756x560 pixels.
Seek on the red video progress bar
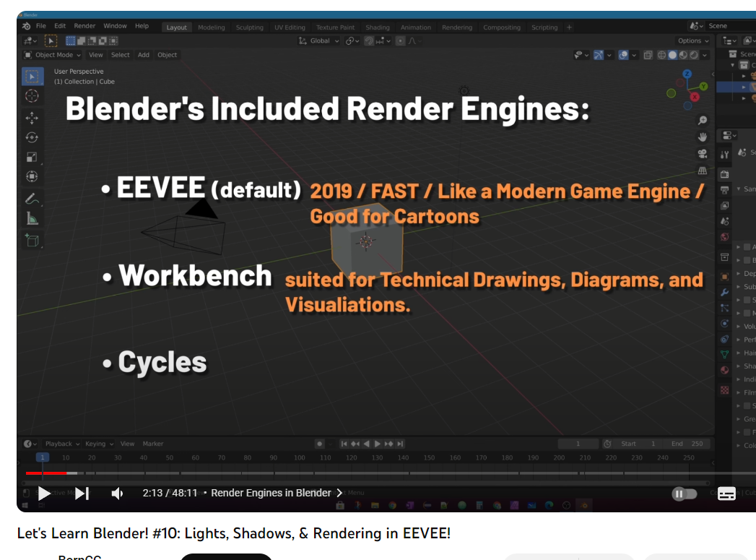(46, 473)
